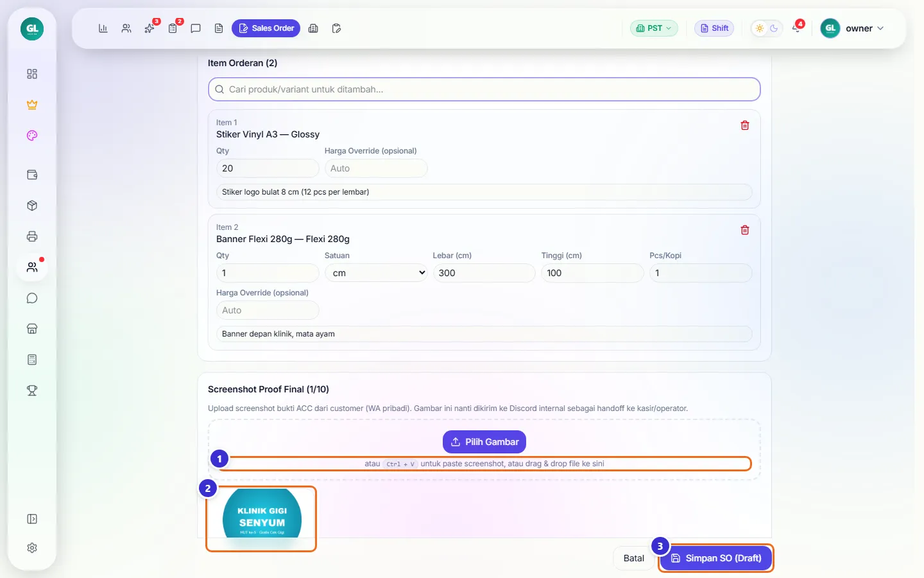Viewport: 924px width, 578px height.
Task: Open checklist clipboard icon with badge 2
Action: 173,28
